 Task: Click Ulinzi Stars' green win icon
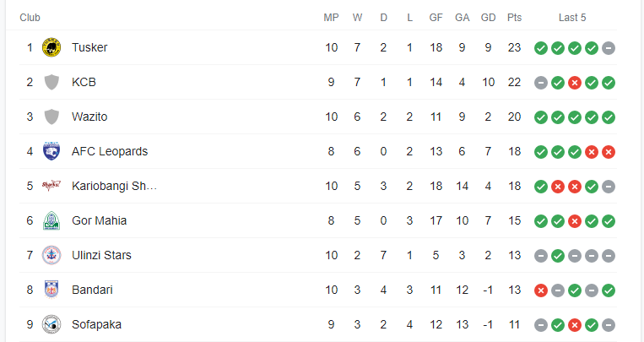558,256
